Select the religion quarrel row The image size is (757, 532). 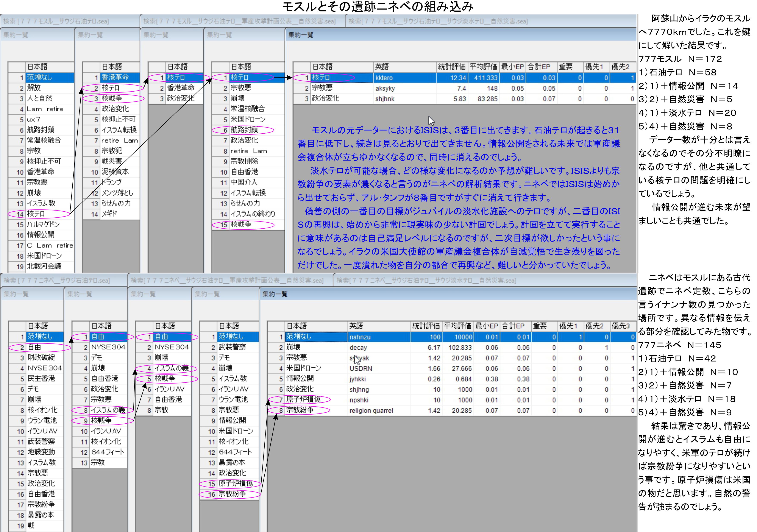(371, 411)
